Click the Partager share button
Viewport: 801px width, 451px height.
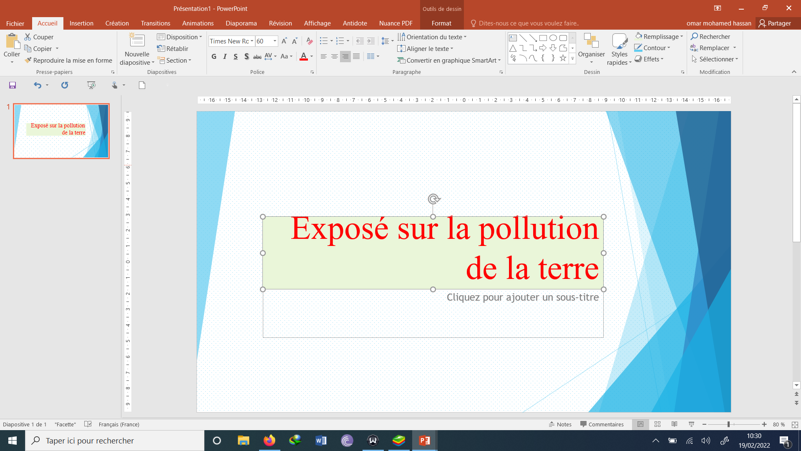tap(775, 23)
